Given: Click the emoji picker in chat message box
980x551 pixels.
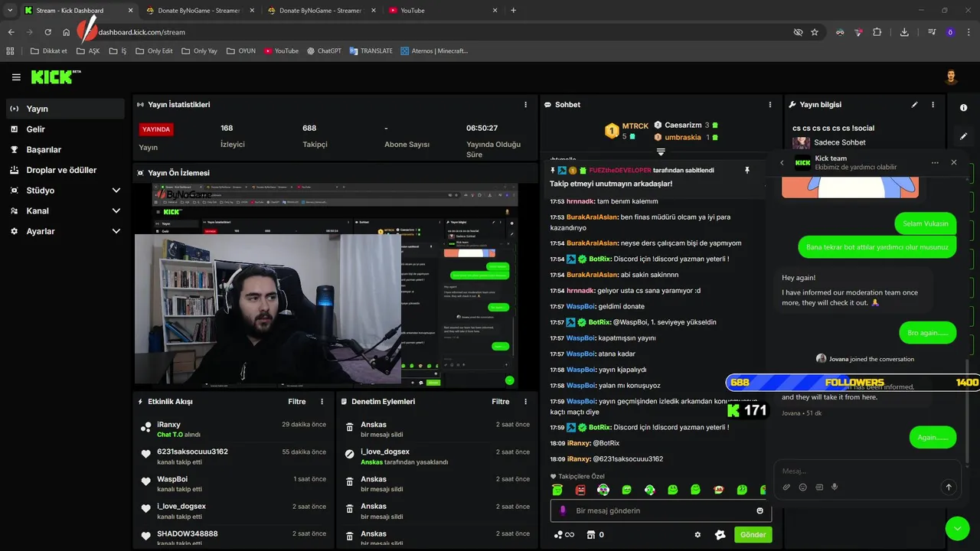Looking at the screenshot, I should pyautogui.click(x=759, y=510).
